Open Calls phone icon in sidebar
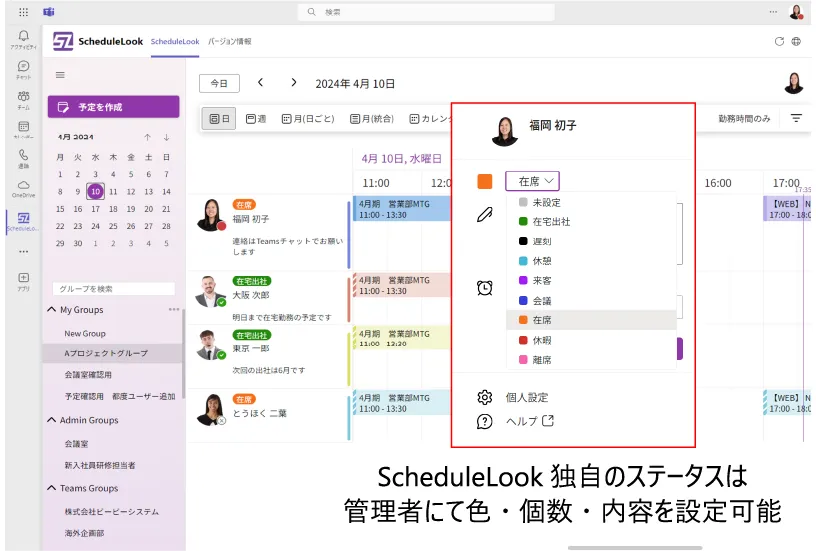816x551 pixels. coord(23,155)
